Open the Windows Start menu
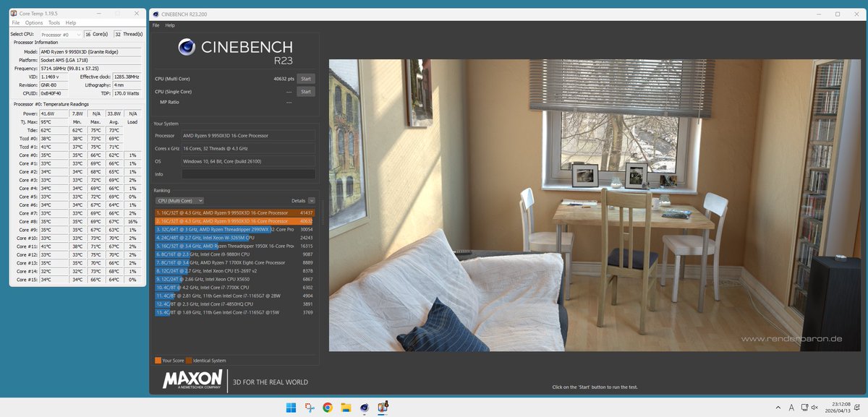This screenshot has height=417, width=868. pyautogui.click(x=292, y=408)
